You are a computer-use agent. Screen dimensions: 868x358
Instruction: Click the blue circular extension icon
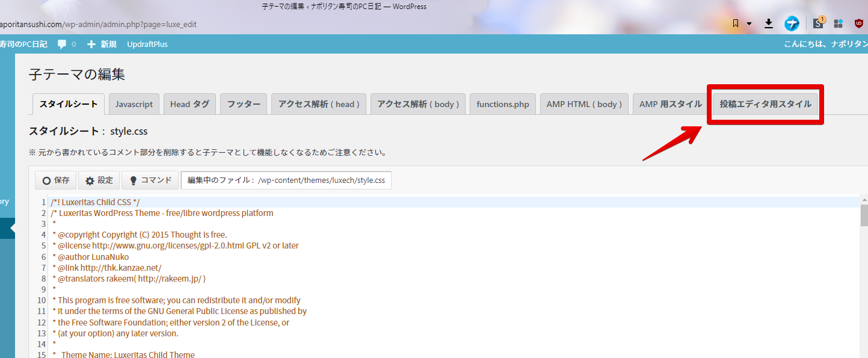[x=792, y=24]
